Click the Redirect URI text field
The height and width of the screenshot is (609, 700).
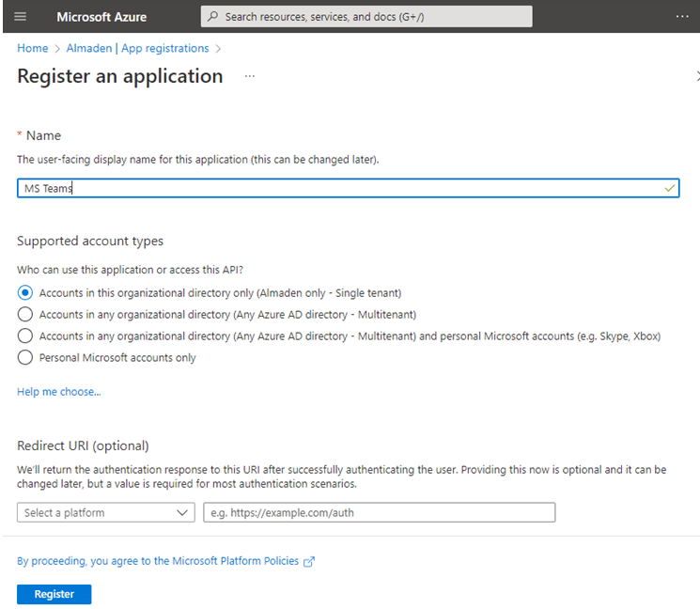379,512
